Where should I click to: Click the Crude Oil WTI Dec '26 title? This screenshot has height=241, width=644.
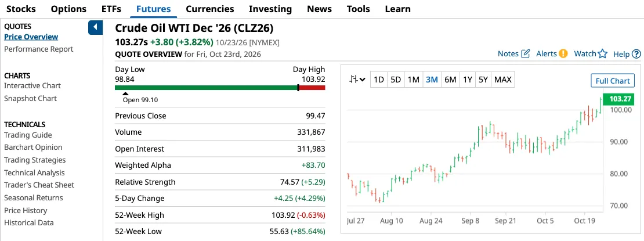194,28
